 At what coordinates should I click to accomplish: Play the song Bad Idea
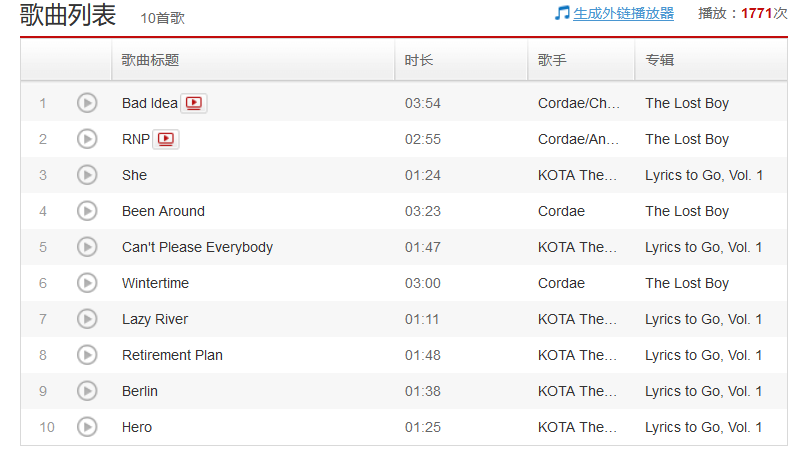point(87,103)
